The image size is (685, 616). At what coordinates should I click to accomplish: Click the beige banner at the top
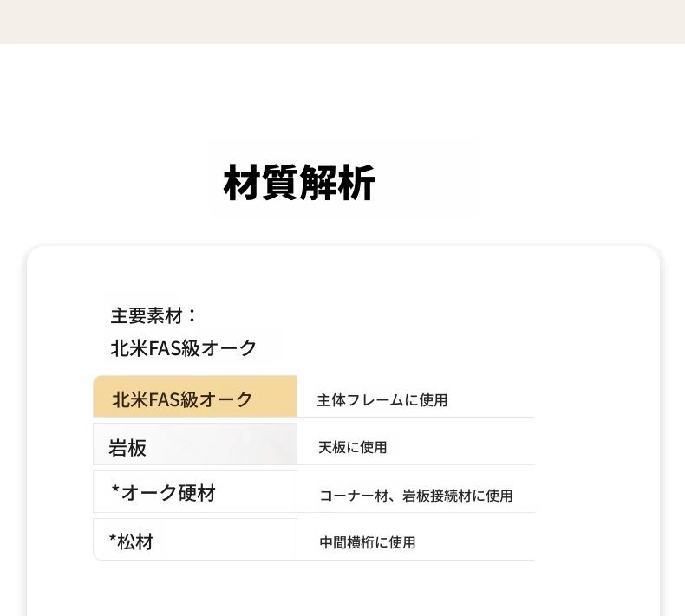pos(342,22)
